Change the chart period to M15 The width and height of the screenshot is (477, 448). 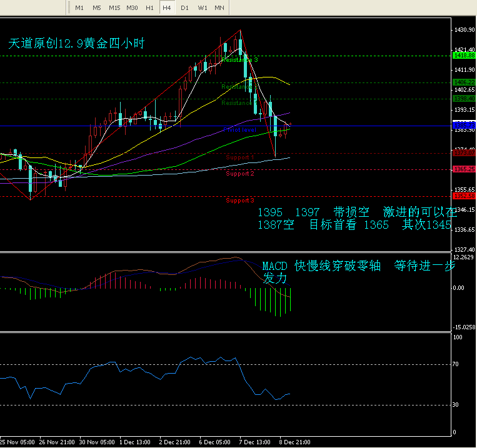[114, 7]
